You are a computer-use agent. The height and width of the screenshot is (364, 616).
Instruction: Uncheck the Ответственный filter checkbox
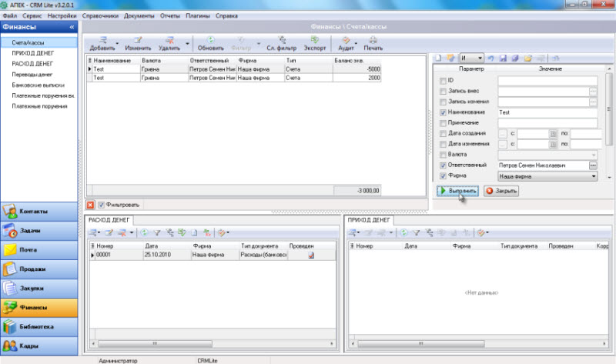pos(444,165)
